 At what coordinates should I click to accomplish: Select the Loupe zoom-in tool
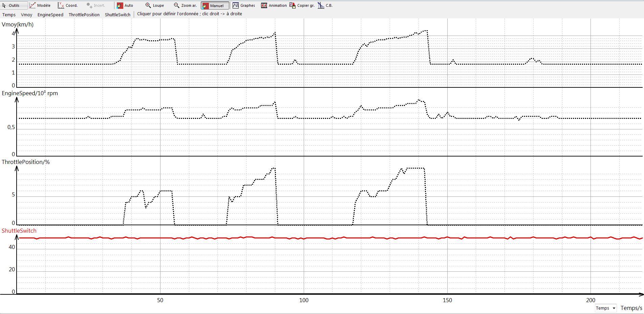[154, 5]
